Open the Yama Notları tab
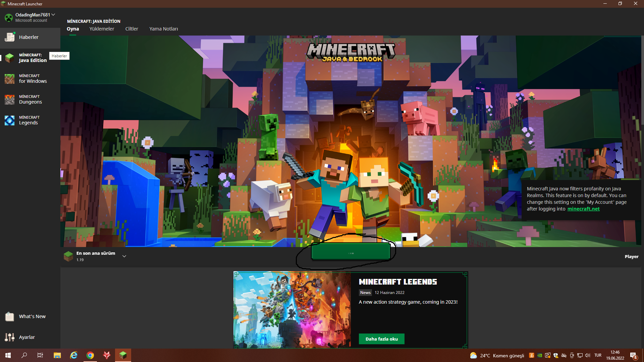The image size is (644, 362). (x=164, y=29)
